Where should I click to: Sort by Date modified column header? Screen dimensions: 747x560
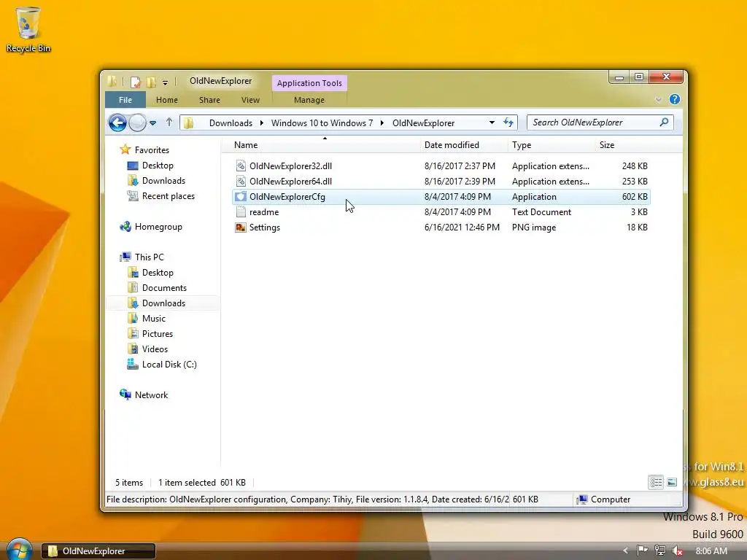point(464,145)
